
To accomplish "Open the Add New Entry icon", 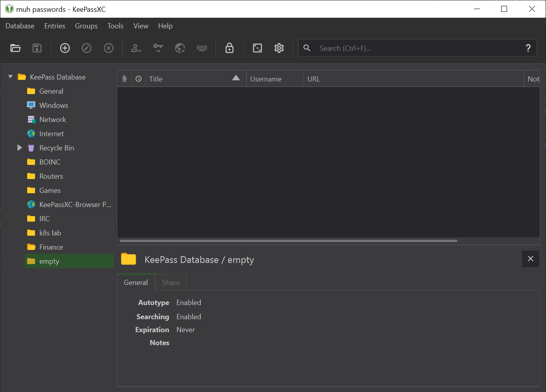I will click(65, 48).
